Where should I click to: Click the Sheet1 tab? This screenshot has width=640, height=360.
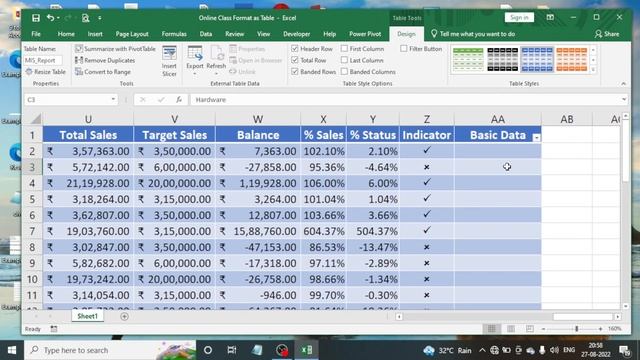coord(87,316)
